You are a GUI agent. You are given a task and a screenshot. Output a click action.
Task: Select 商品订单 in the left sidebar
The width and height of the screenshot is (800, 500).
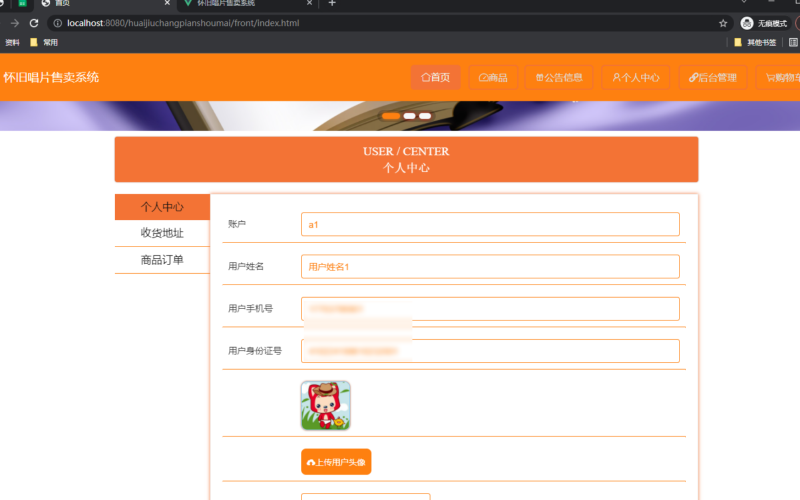[x=162, y=260]
